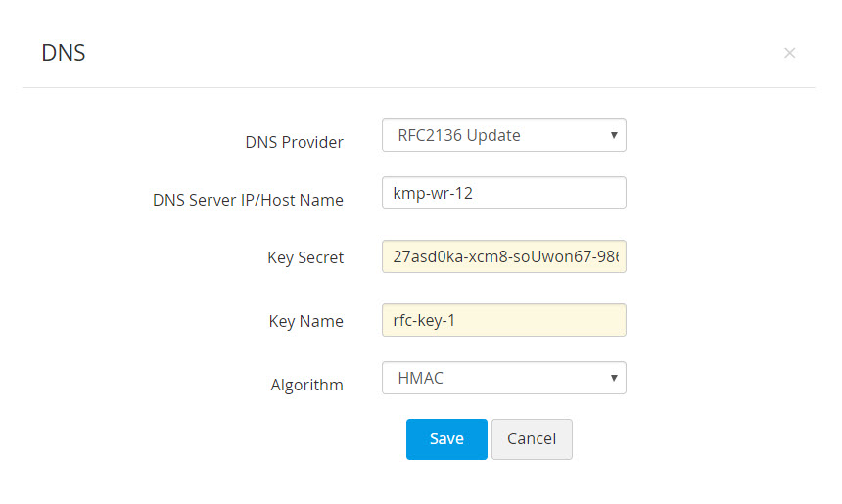Click the 'rfc-key-1' key name text
The image size is (842, 504).
click(424, 320)
